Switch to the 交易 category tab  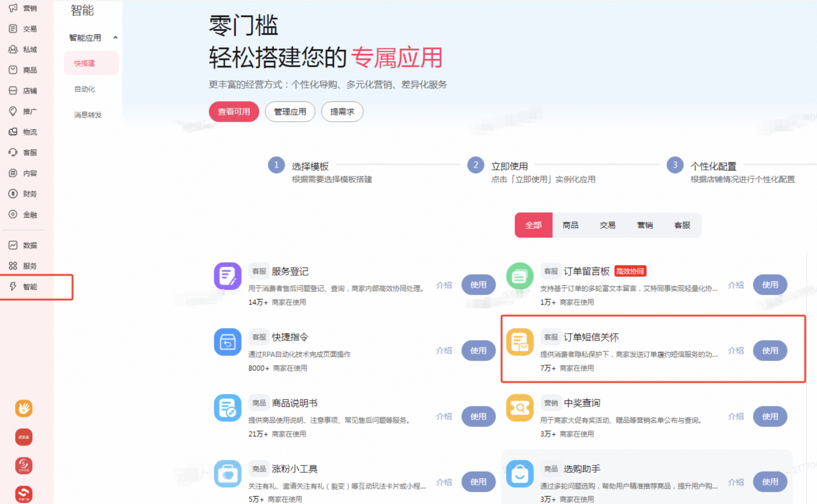(608, 225)
